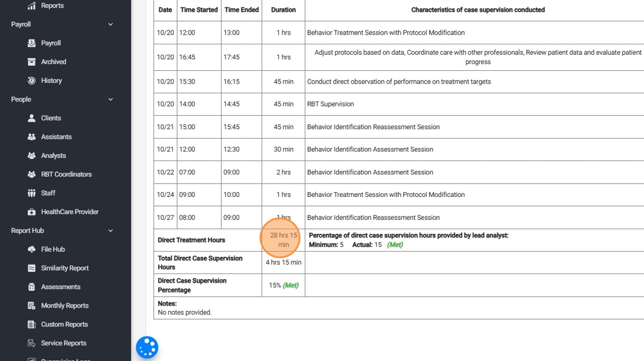Click the People section header label
The height and width of the screenshot is (361, 644).
pyautogui.click(x=21, y=100)
